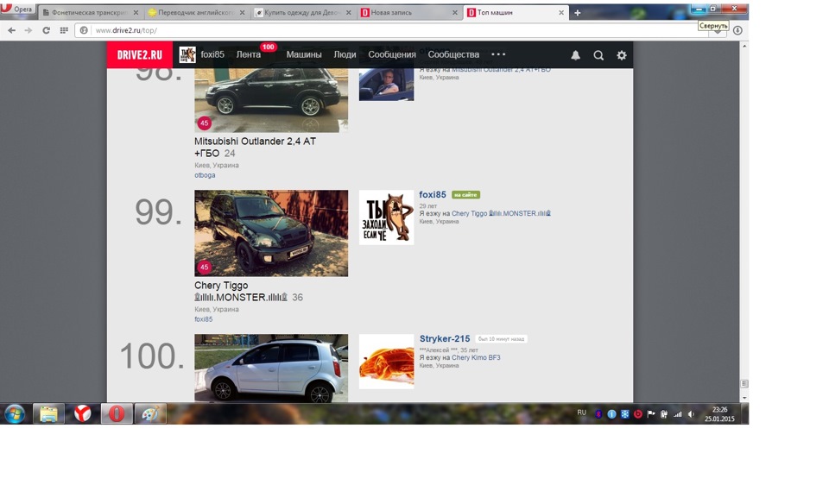This screenshot has width=829, height=504.
Task: Open foxi85 profile in navbar
Action: click(202, 55)
